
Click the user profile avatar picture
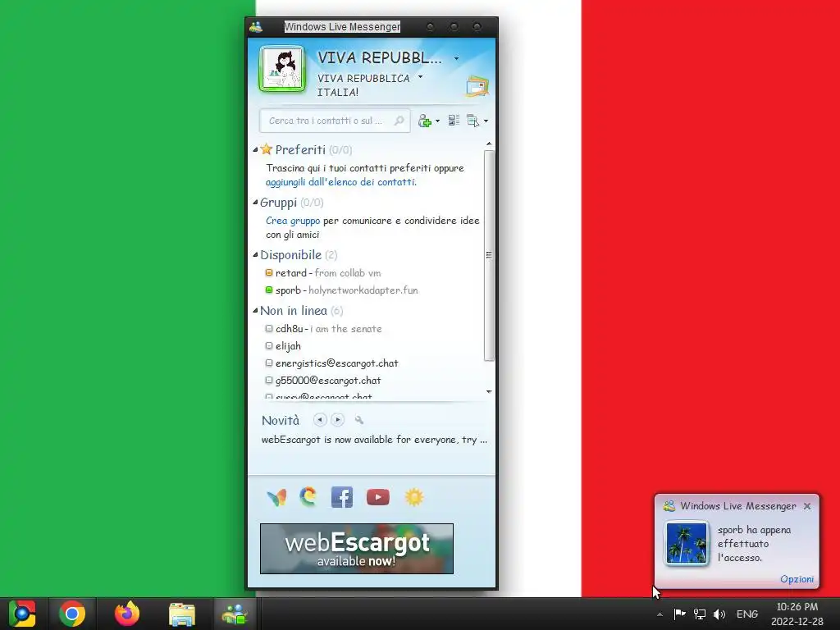(282, 69)
